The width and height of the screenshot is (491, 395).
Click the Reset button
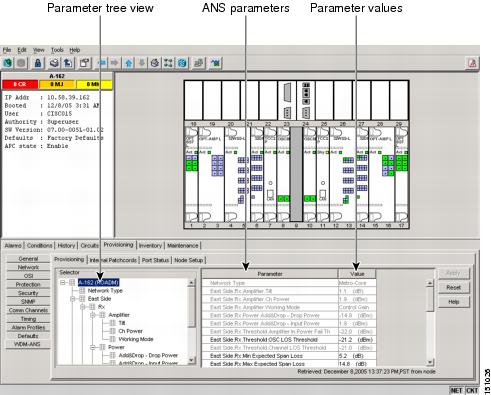(x=453, y=287)
